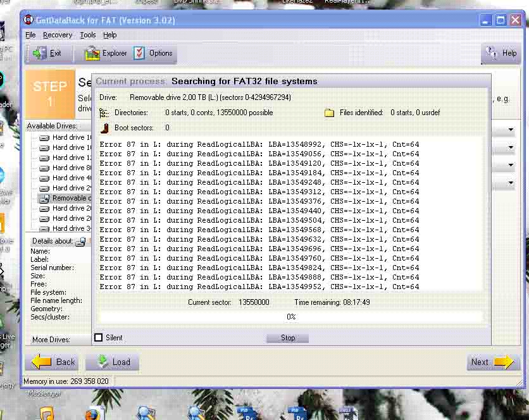The height and width of the screenshot is (420, 529).
Task: Open the Help menu in menu bar
Action: tap(109, 35)
